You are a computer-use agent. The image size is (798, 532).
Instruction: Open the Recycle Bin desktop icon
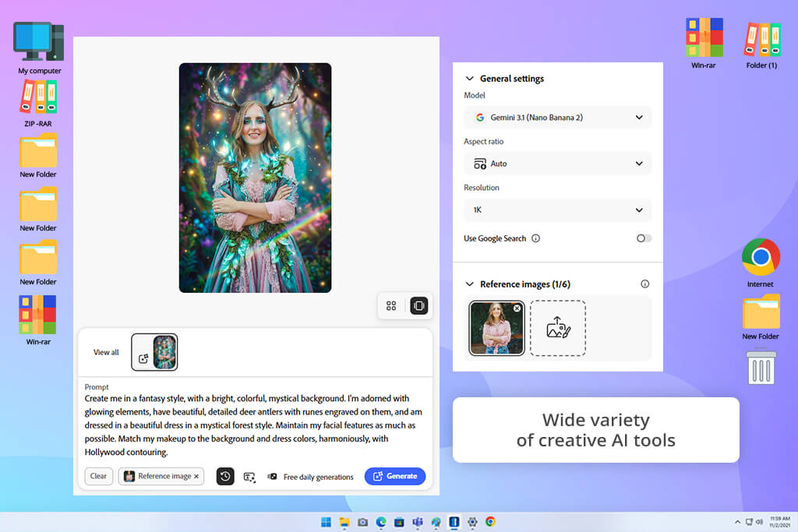point(761,366)
